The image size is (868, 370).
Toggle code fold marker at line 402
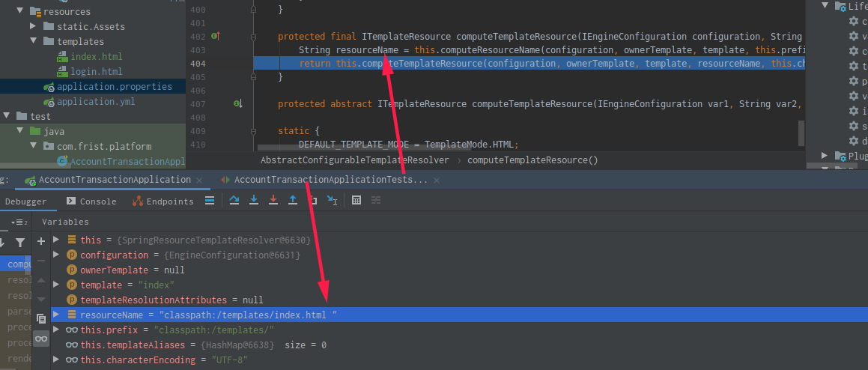254,37
